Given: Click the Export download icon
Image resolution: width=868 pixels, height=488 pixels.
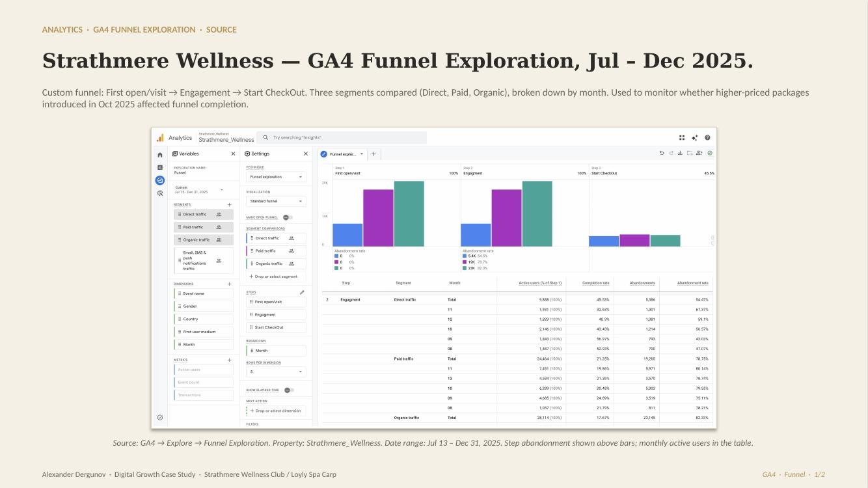Looking at the screenshot, I should [x=680, y=154].
